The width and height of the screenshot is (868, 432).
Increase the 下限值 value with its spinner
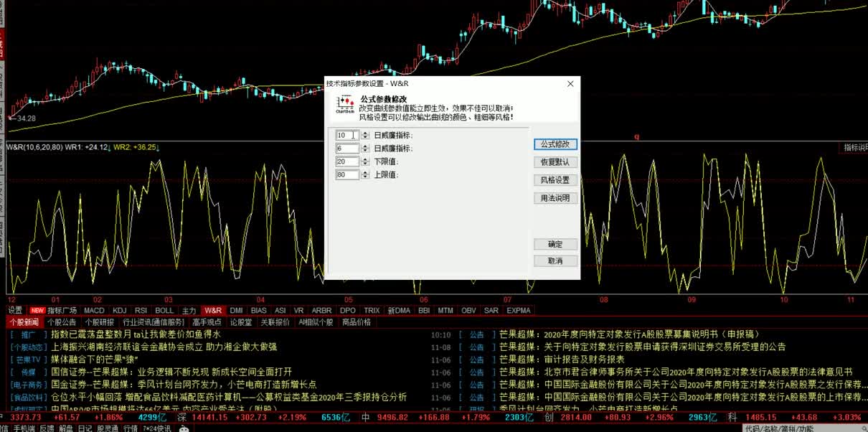coord(365,160)
